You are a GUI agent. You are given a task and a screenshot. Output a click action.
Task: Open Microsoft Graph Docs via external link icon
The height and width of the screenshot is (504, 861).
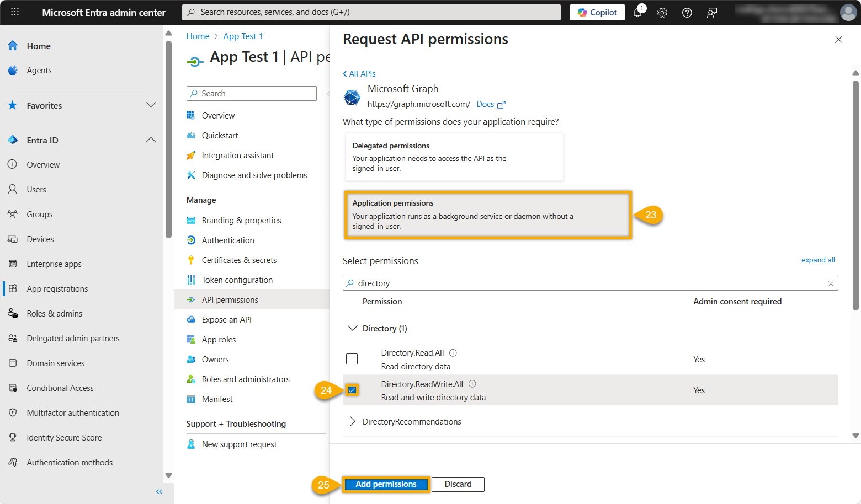pyautogui.click(x=501, y=104)
